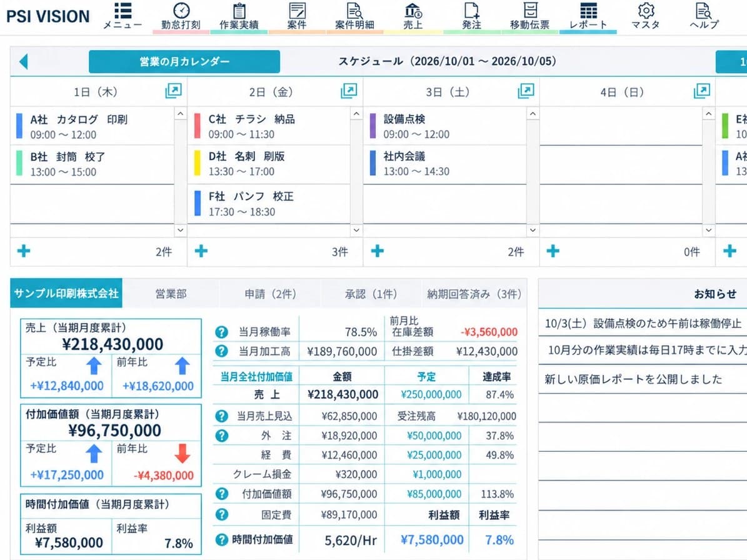Expand the メニュー main menu
Viewport: 747px width, 560px height.
(123, 16)
